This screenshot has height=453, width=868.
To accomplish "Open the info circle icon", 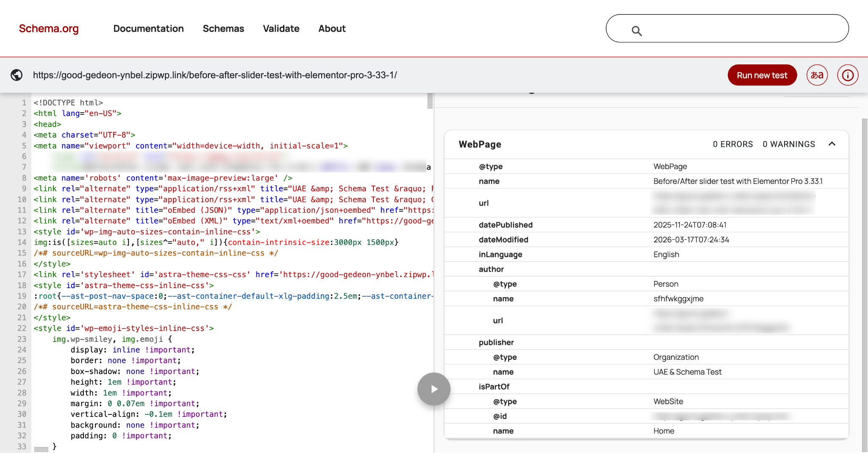I will point(847,75).
